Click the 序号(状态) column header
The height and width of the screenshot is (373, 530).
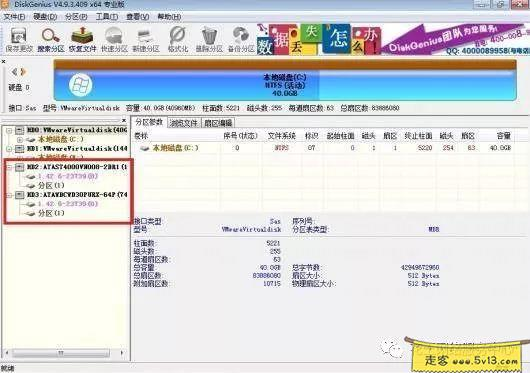click(240, 136)
